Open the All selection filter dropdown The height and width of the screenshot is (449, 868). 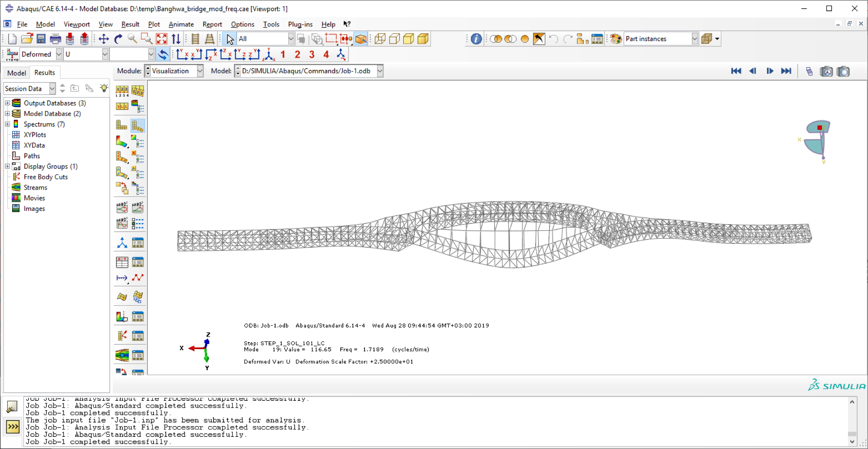(x=291, y=39)
